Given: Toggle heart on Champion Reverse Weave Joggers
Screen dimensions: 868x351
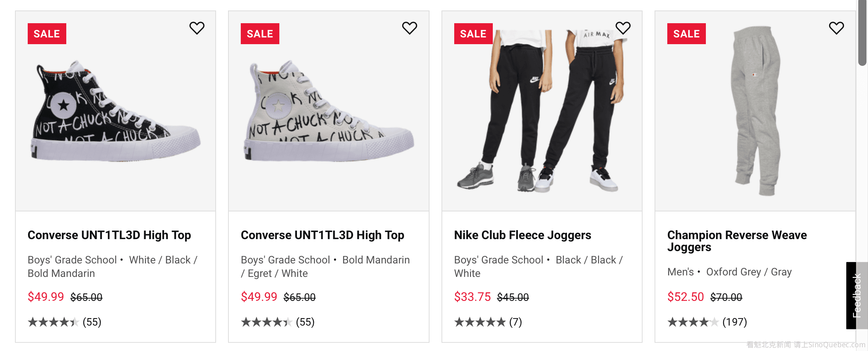Looking at the screenshot, I should (x=836, y=28).
